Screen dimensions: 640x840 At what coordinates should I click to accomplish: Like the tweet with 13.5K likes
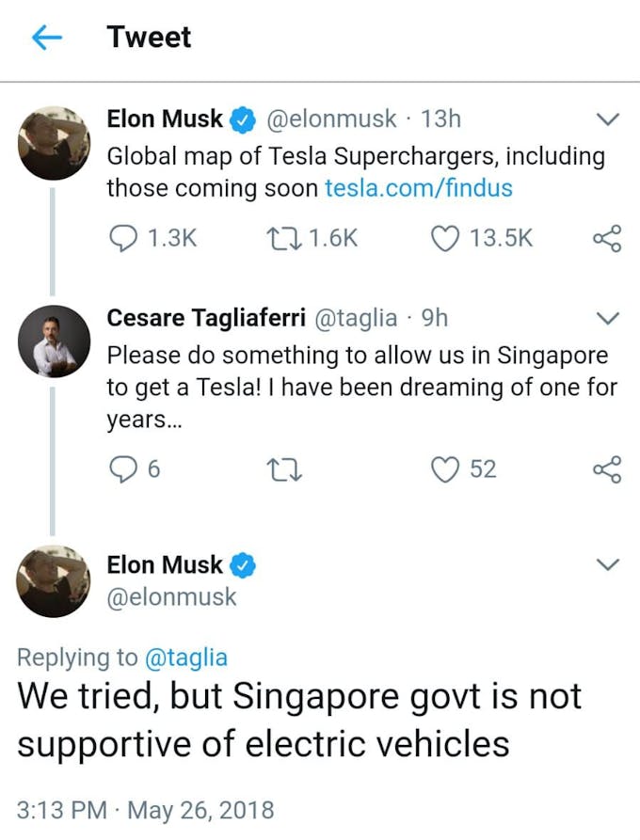(443, 238)
